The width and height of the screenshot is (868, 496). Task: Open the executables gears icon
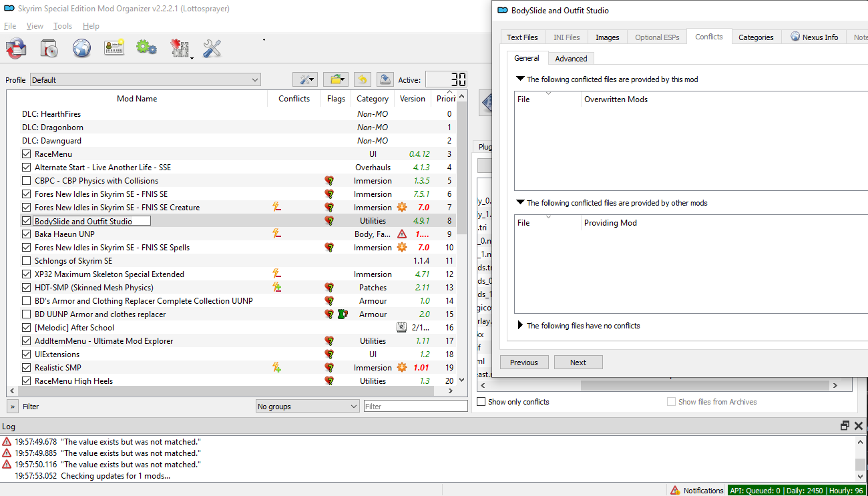click(146, 47)
